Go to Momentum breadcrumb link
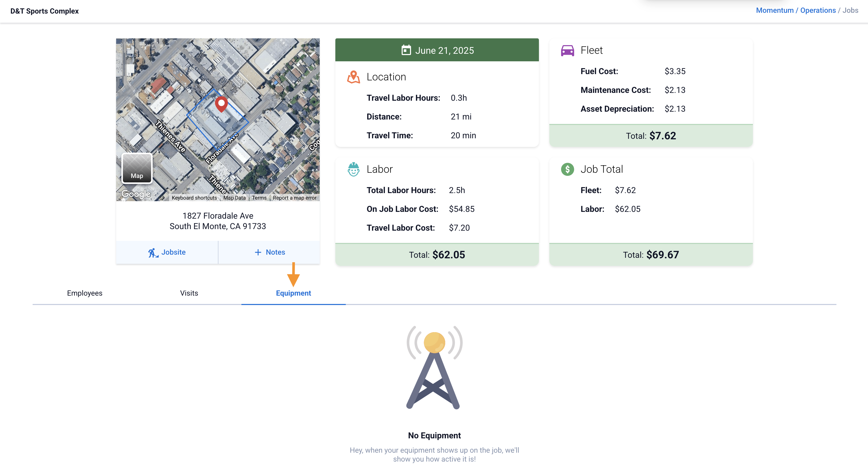 point(774,10)
